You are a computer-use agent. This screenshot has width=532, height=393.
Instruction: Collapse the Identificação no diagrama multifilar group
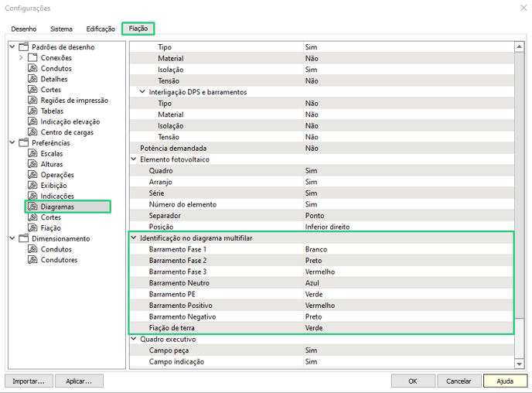134,238
